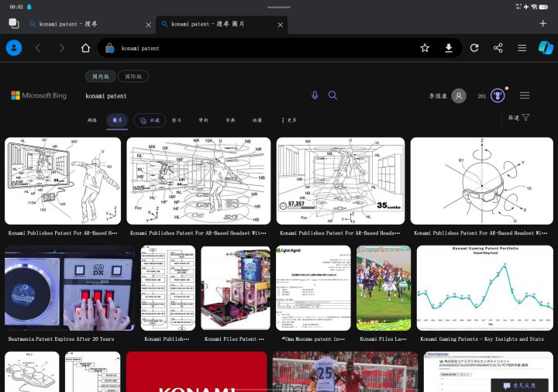Open the 收藏 collections button
This screenshot has height=392, width=558.
coord(150,121)
